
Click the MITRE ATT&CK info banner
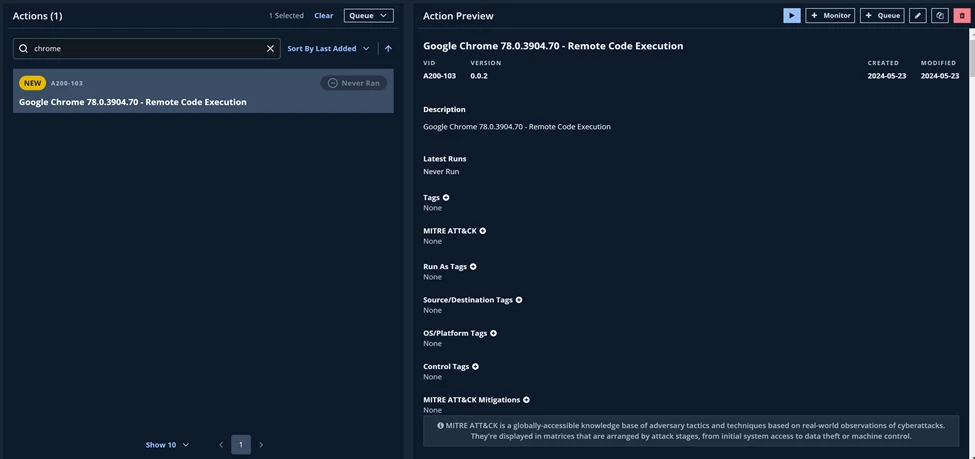click(x=691, y=430)
